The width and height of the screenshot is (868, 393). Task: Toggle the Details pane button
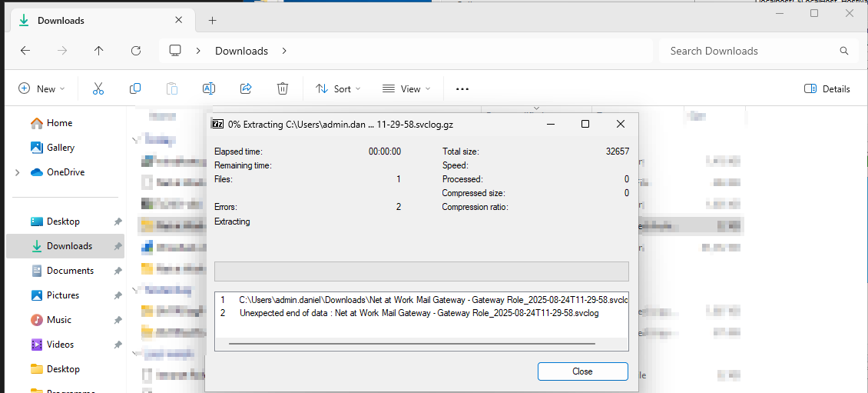pyautogui.click(x=827, y=88)
